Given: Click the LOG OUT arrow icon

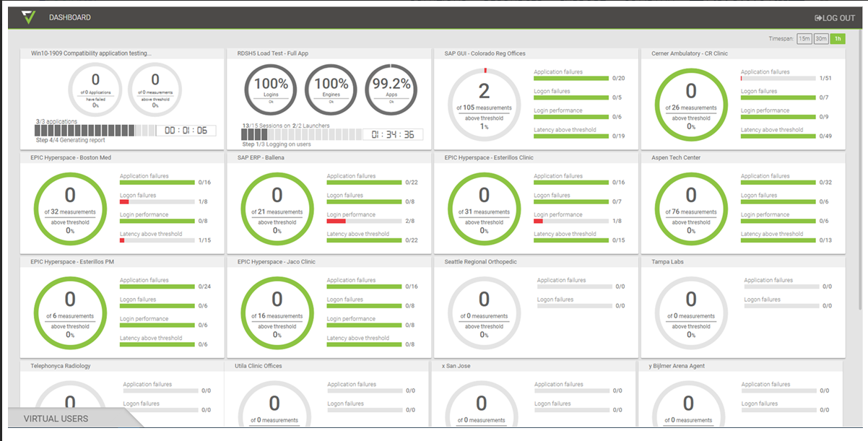Looking at the screenshot, I should pyautogui.click(x=819, y=18).
